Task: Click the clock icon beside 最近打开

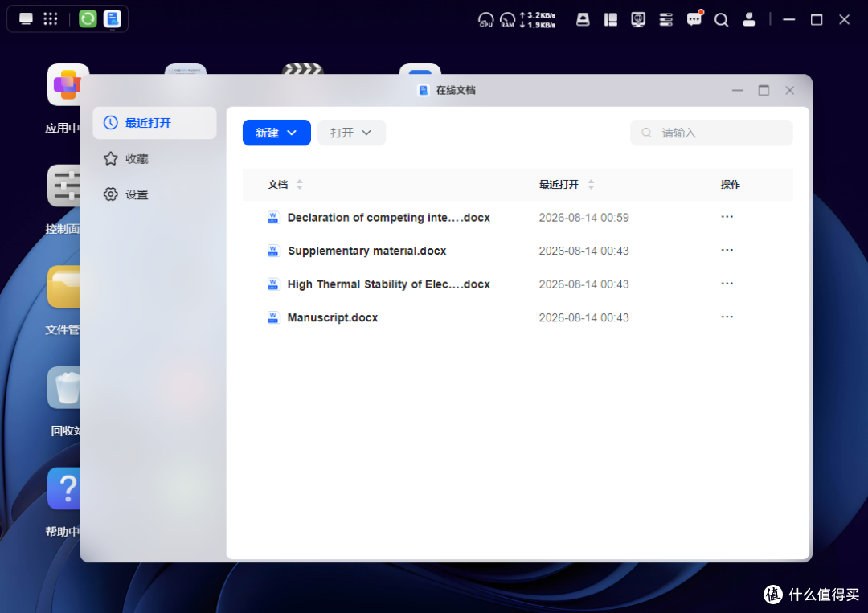Action: pos(111,123)
